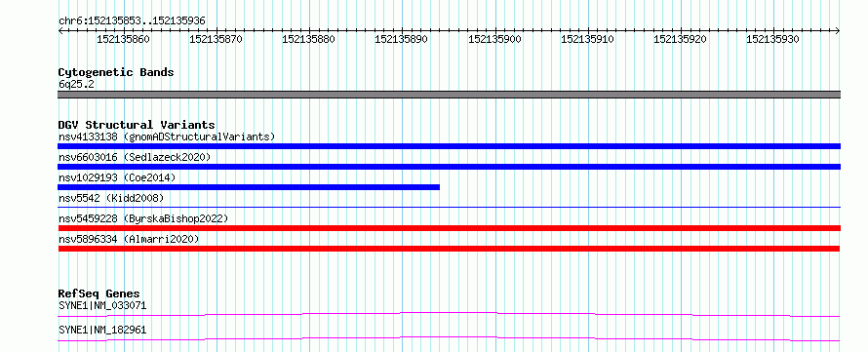The height and width of the screenshot is (352, 868).
Task: Click the Cytogenetic Bands heading
Action: point(116,72)
